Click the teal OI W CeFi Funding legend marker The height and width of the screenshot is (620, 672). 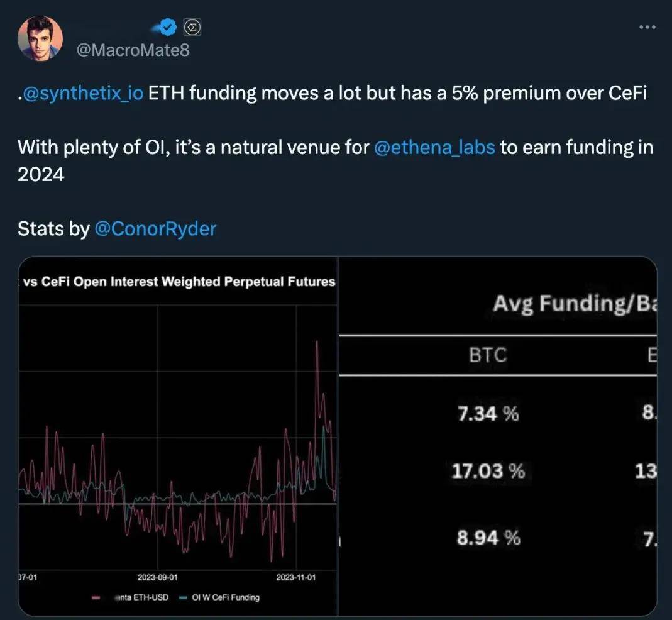click(183, 597)
